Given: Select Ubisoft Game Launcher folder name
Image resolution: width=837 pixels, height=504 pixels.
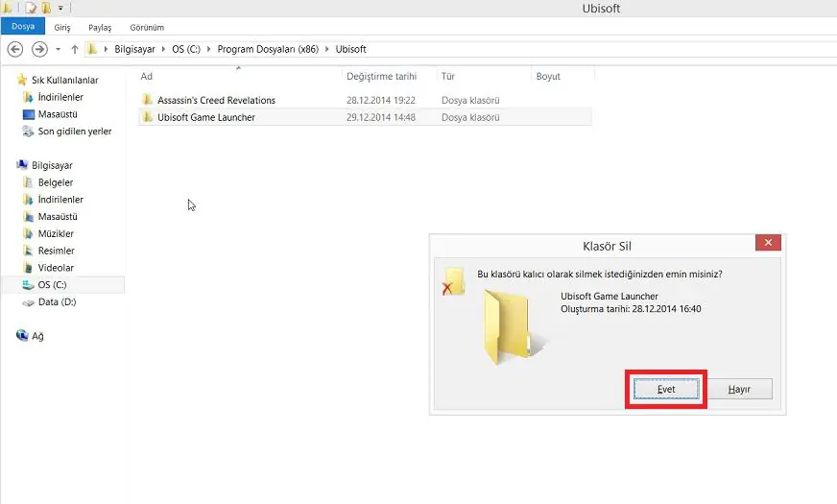Looking at the screenshot, I should click(206, 117).
